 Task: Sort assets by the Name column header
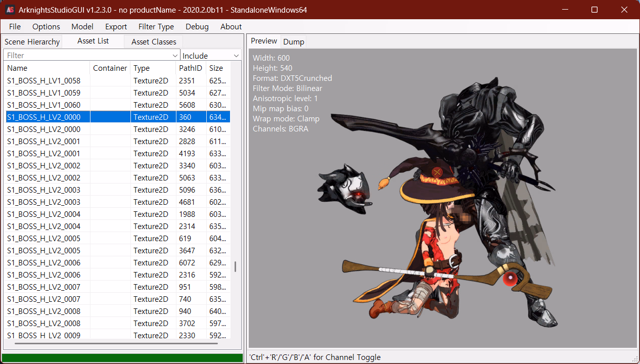click(48, 68)
